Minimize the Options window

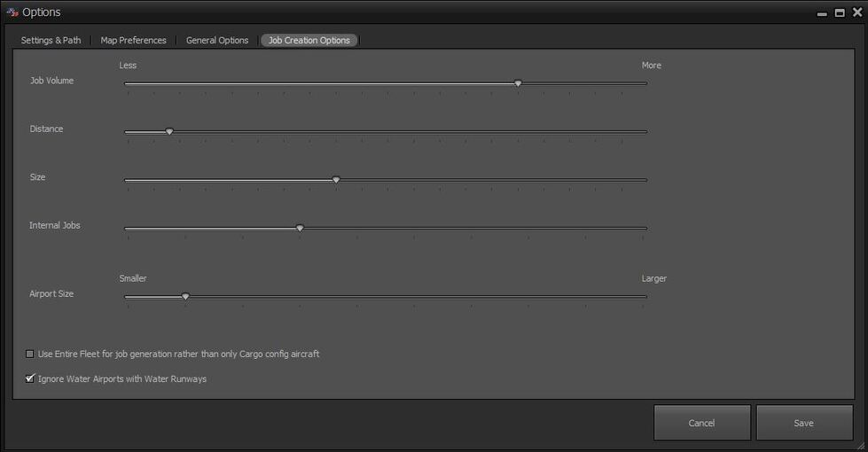click(x=822, y=13)
